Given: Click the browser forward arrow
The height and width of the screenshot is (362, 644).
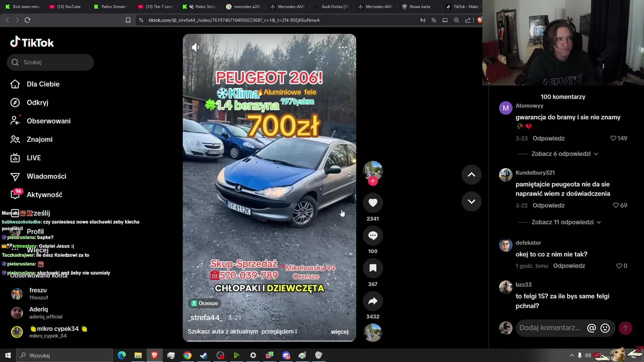Looking at the screenshot, I should click(x=17, y=20).
